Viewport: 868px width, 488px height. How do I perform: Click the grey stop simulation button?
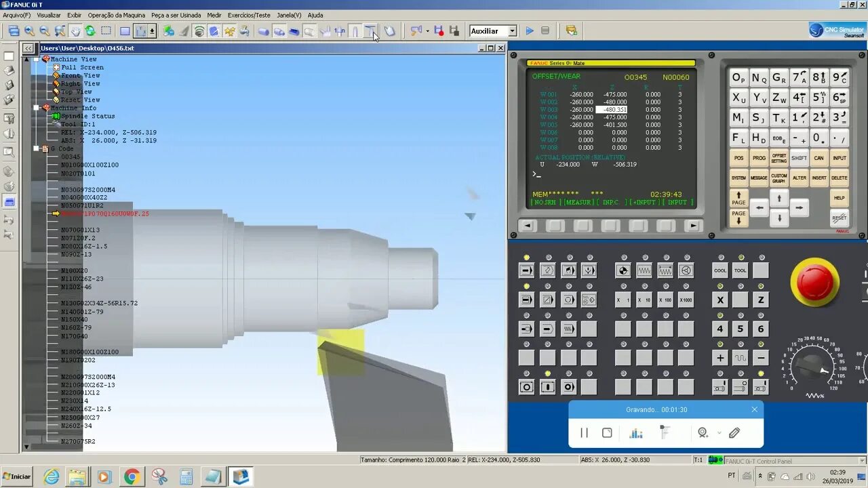545,31
